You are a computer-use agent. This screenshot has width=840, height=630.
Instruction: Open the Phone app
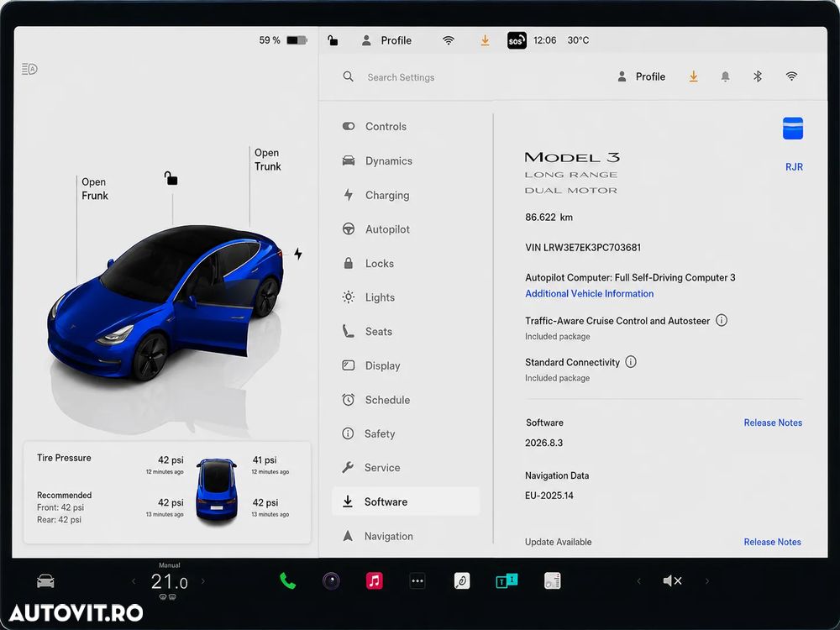pos(287,580)
